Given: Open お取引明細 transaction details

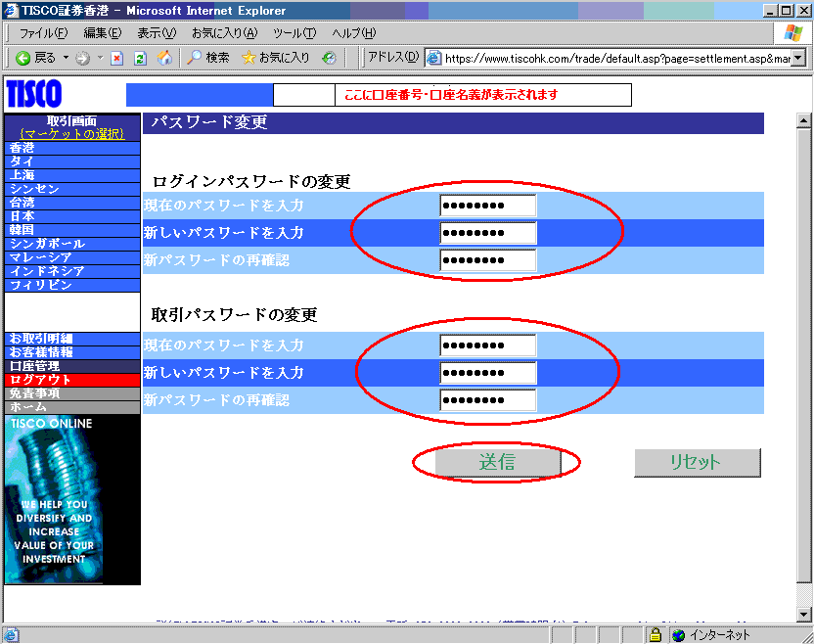Looking at the screenshot, I should click(x=72, y=339).
